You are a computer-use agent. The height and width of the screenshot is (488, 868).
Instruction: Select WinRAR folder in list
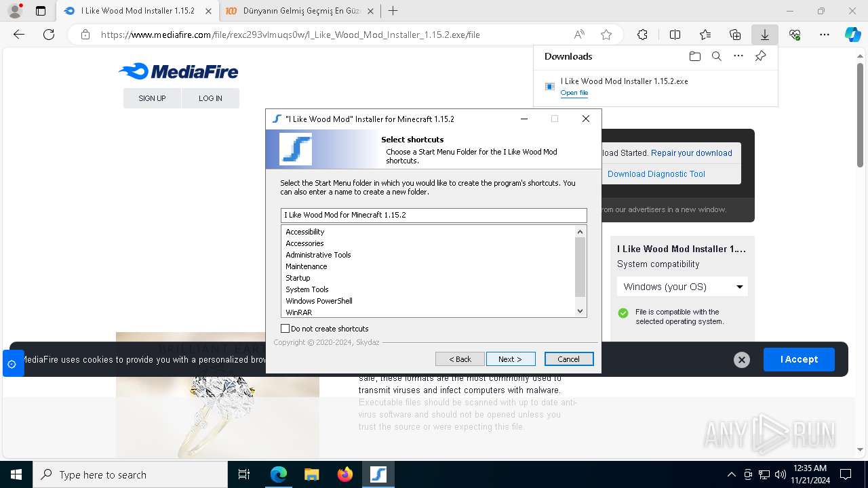[x=298, y=312]
